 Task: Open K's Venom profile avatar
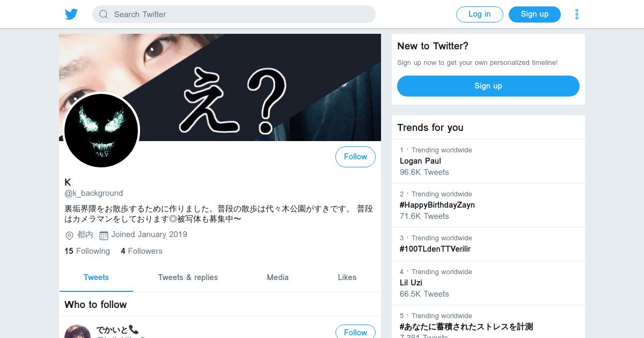[x=101, y=131]
